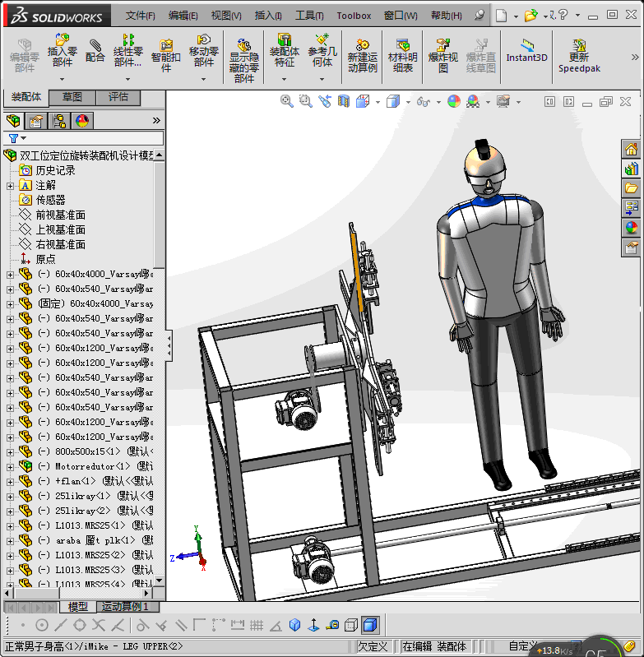
Task: Open FeatureManager design tree tab icon
Action: pos(13,121)
